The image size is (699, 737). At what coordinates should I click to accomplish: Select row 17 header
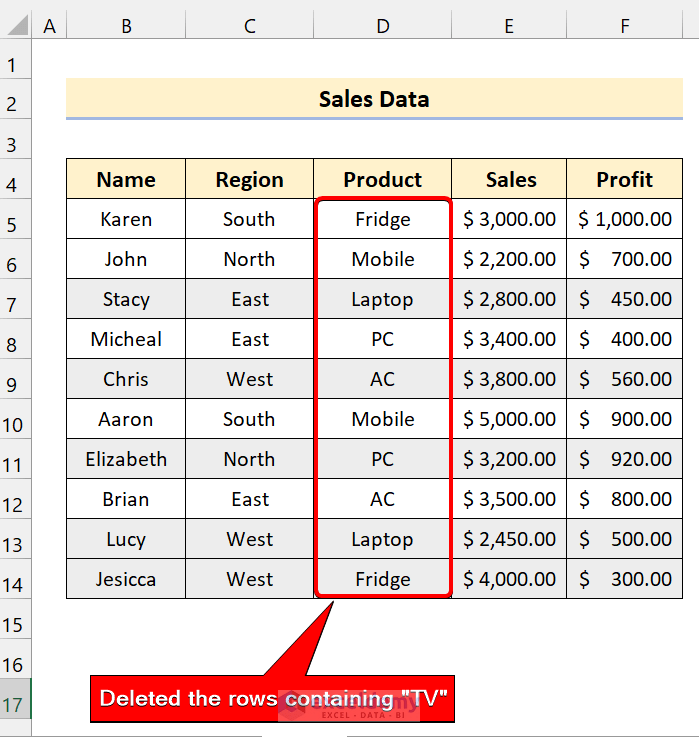[16, 698]
